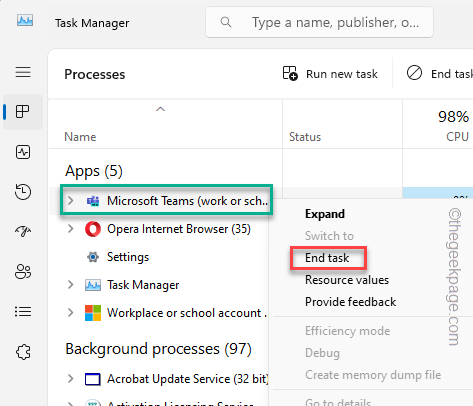Click the Task Manager icon in Apps list
This screenshot has height=406, width=473.
coord(93,285)
